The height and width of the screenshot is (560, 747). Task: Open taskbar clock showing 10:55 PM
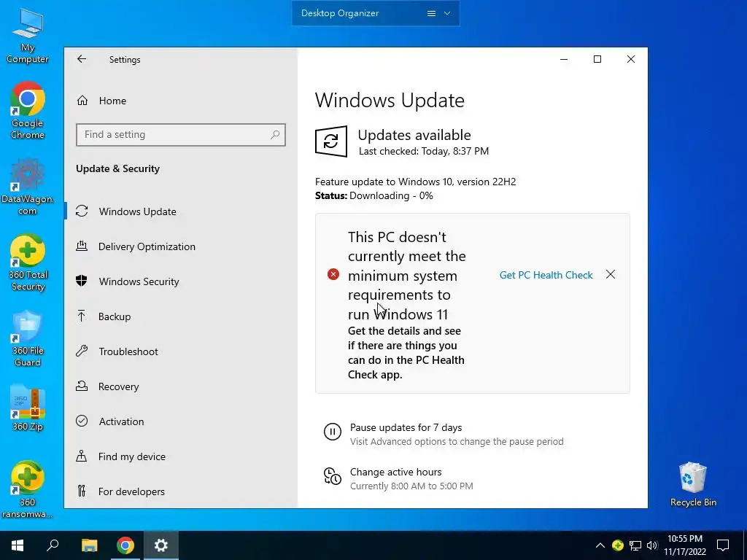685,545
